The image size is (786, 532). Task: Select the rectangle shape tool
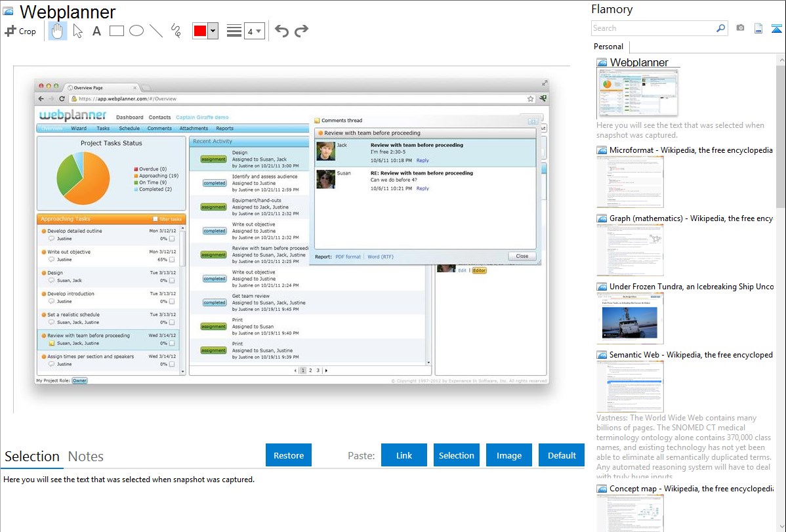pos(117,31)
